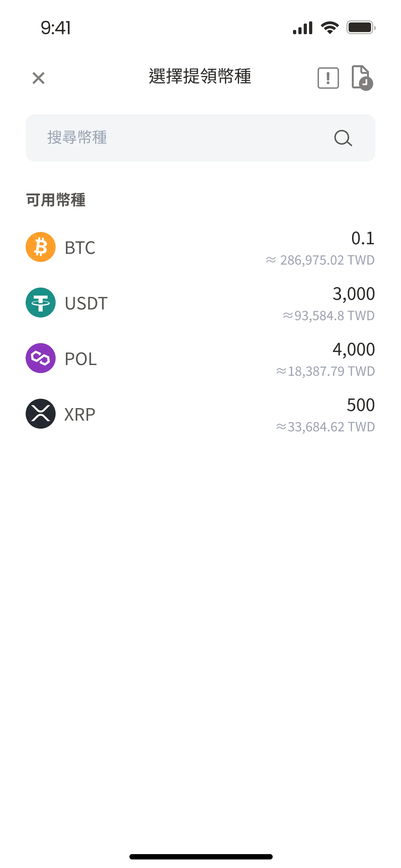Tap the 4,000 POL balance amount

(353, 350)
